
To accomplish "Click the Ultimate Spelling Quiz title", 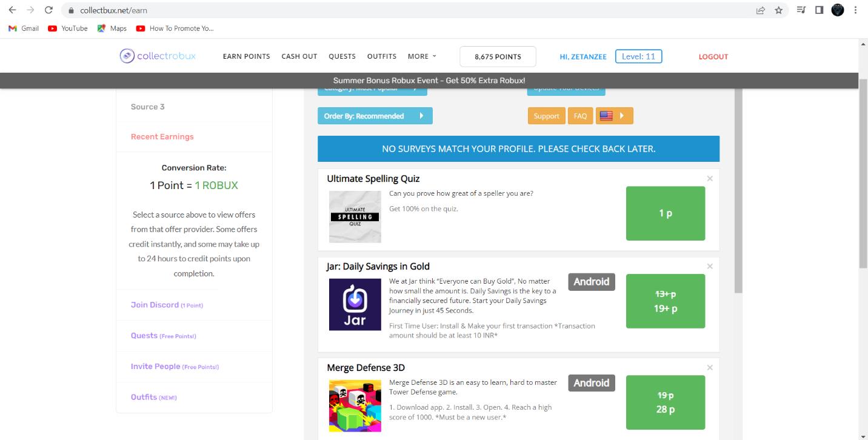I will (x=373, y=179).
